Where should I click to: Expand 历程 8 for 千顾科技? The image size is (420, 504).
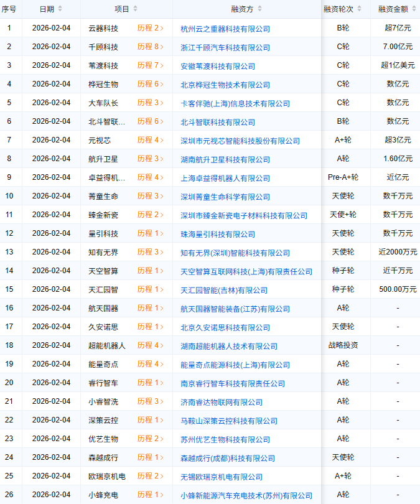coord(151,47)
